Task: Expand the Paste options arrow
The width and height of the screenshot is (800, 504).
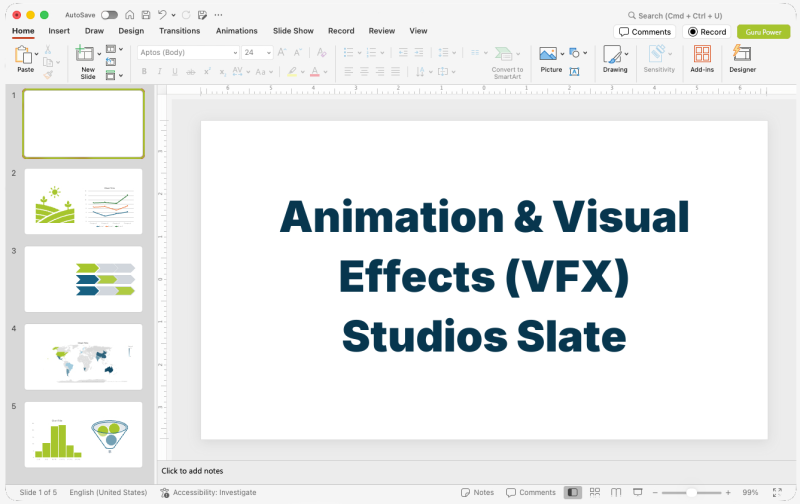Action: [37, 54]
